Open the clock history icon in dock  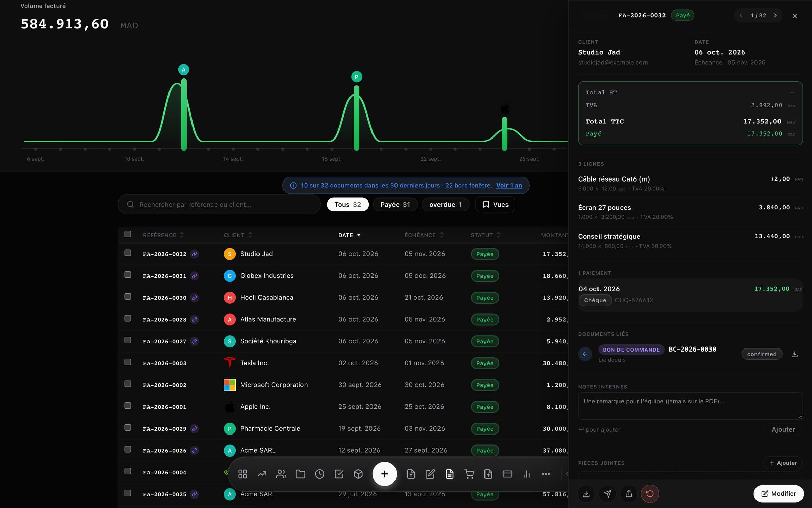click(319, 474)
